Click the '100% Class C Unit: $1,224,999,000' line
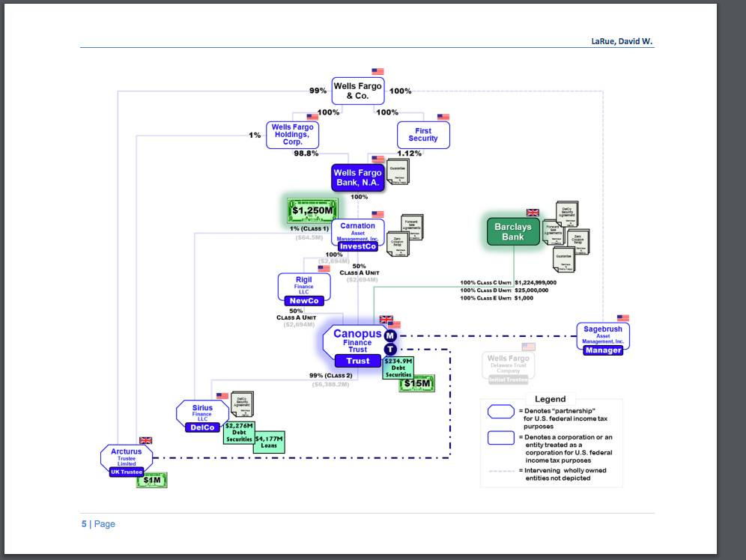 [508, 282]
